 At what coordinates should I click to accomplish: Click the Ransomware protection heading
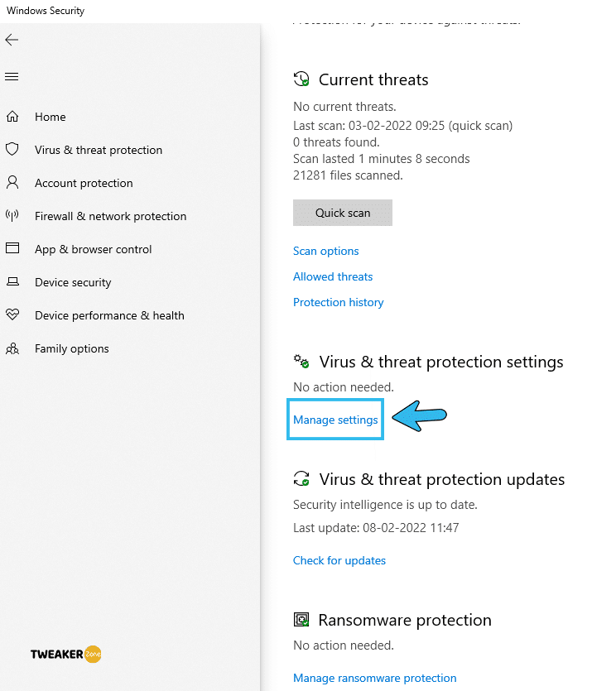pyautogui.click(x=405, y=620)
